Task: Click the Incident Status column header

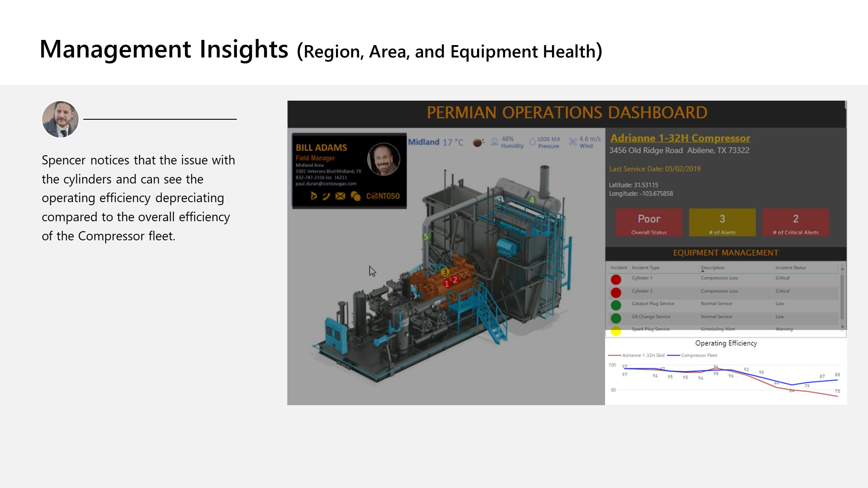Action: 790,268
